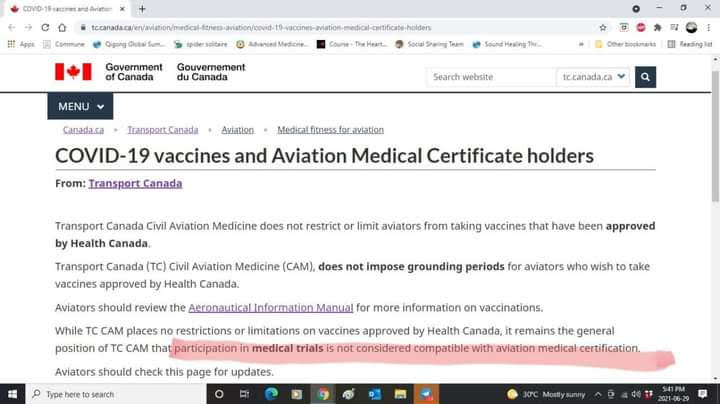Open Chrome three-dot menu
The height and width of the screenshot is (404, 720).
tap(709, 28)
